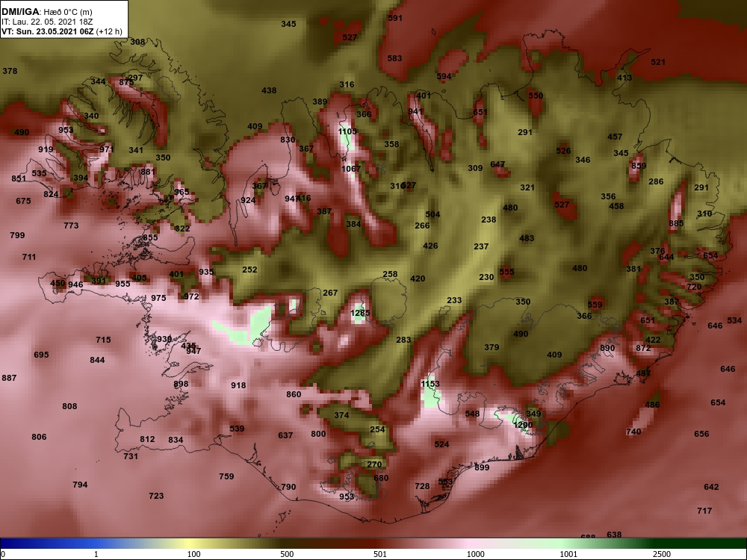
Task: Pick the map value 790
Action: 288,487
